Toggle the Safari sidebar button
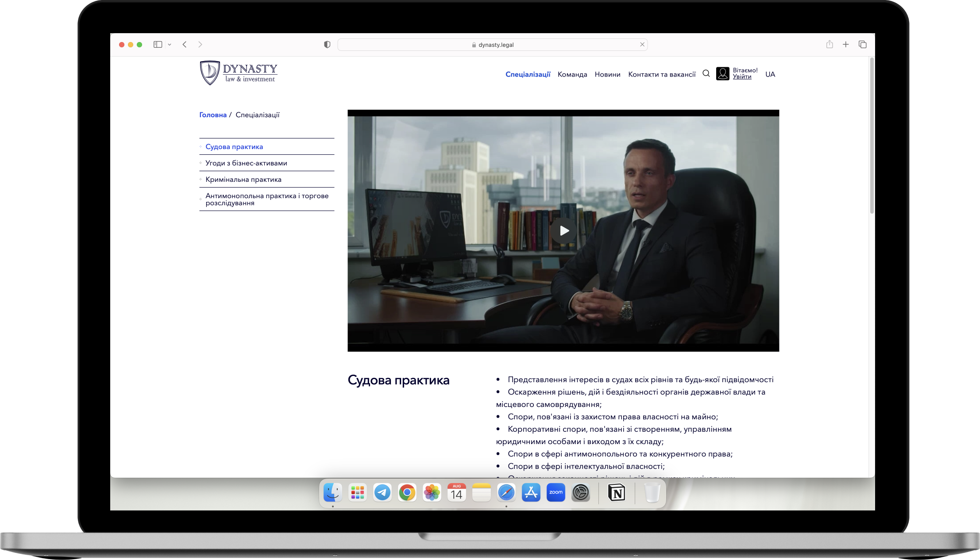This screenshot has width=980, height=560. [158, 44]
